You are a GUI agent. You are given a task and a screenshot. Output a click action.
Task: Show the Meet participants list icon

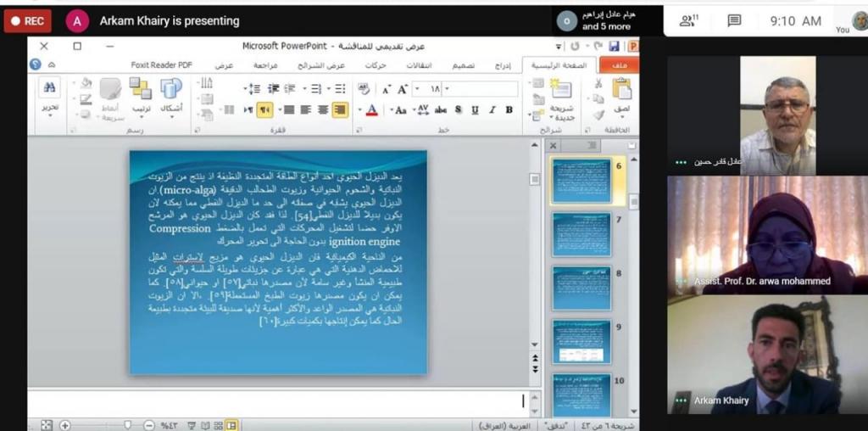tap(688, 21)
